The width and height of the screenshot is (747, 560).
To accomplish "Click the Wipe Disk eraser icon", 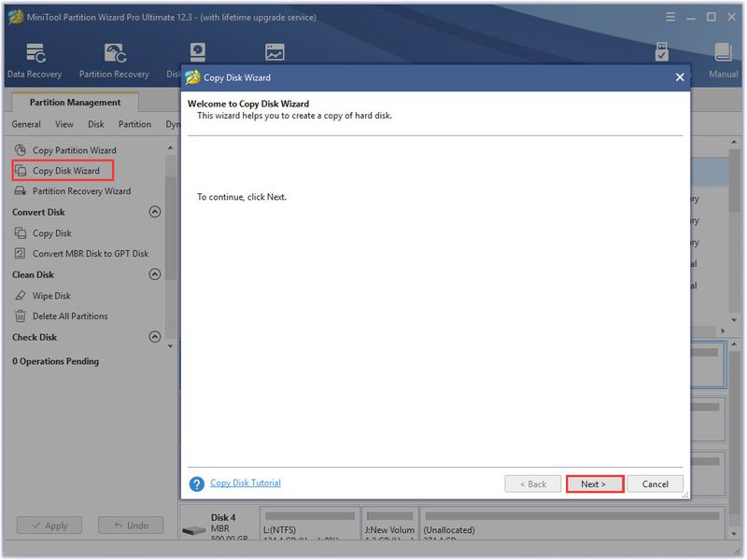I will (21, 296).
